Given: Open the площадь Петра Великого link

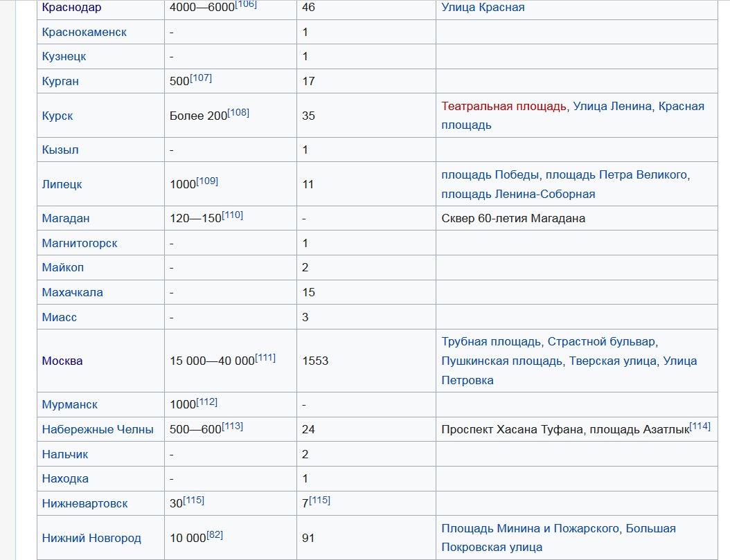Looking at the screenshot, I should (616, 174).
